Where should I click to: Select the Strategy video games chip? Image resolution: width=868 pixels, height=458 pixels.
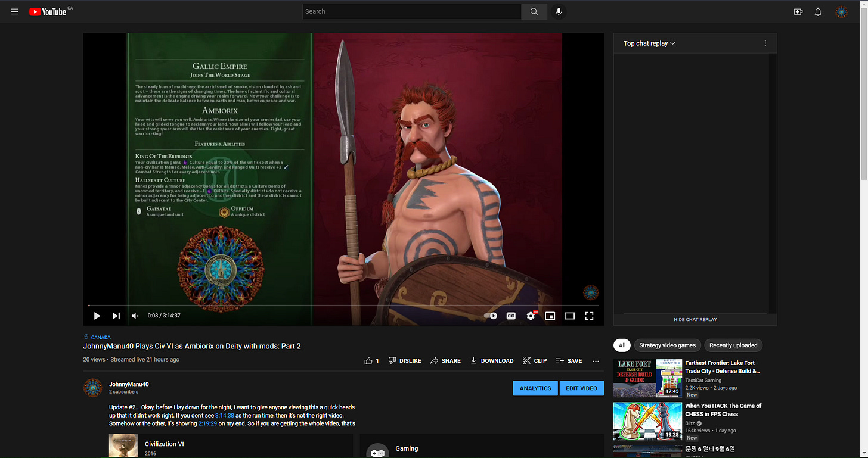coord(667,345)
